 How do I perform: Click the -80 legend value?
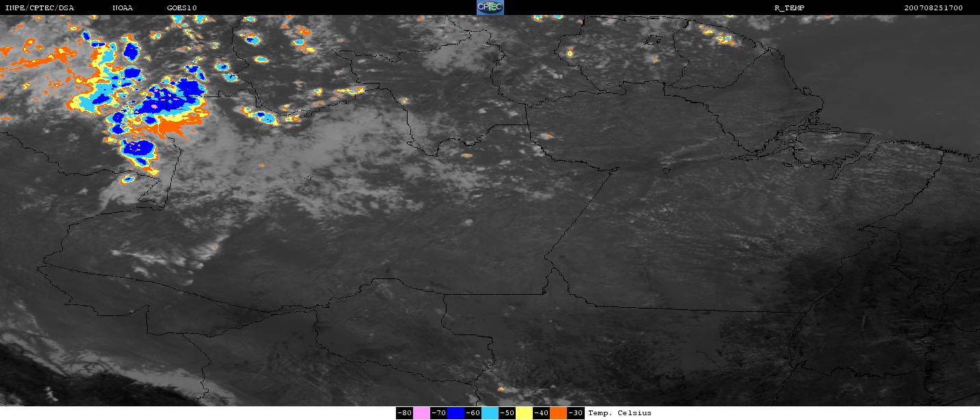point(404,413)
